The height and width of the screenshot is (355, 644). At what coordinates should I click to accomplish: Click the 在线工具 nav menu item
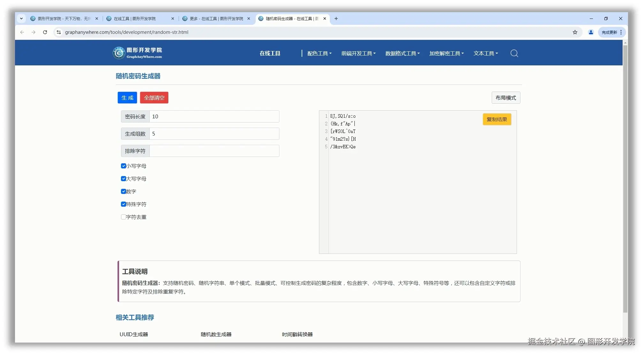tap(270, 53)
